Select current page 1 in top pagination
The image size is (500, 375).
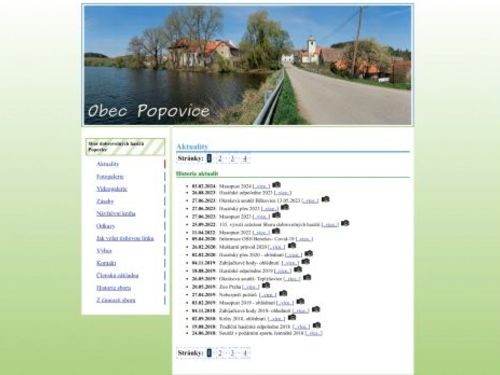[x=209, y=158]
